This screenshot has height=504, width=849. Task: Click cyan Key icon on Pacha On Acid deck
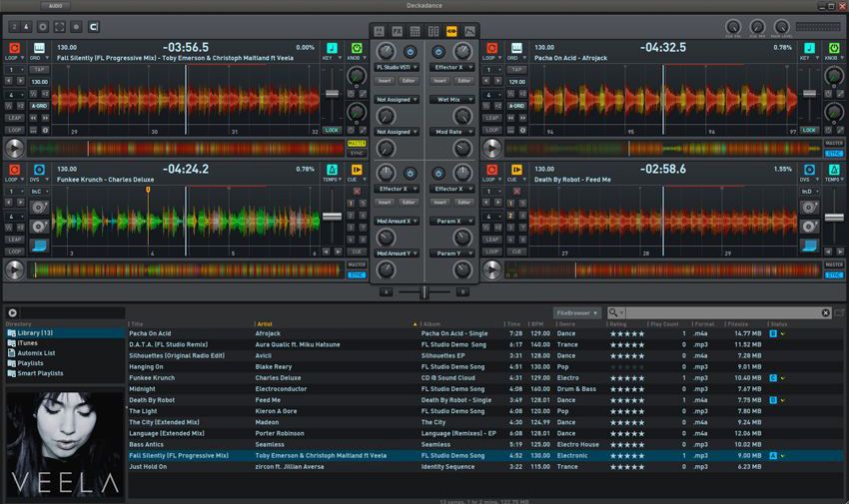coord(809,48)
